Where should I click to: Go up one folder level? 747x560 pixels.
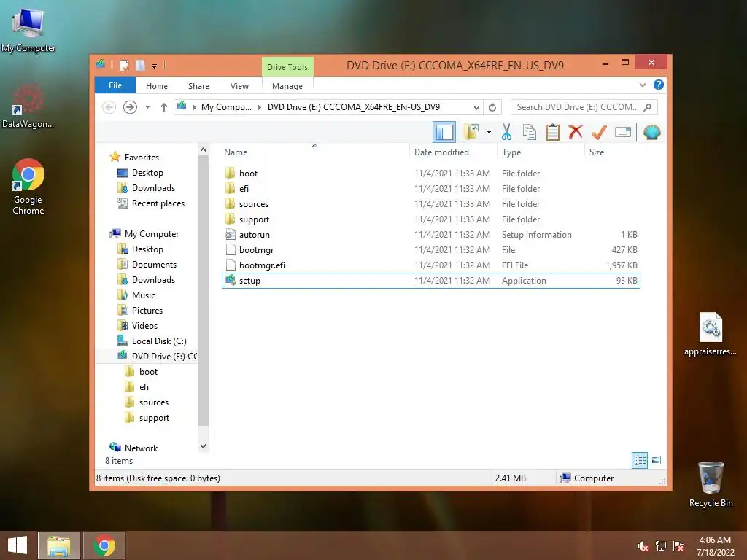(x=164, y=107)
